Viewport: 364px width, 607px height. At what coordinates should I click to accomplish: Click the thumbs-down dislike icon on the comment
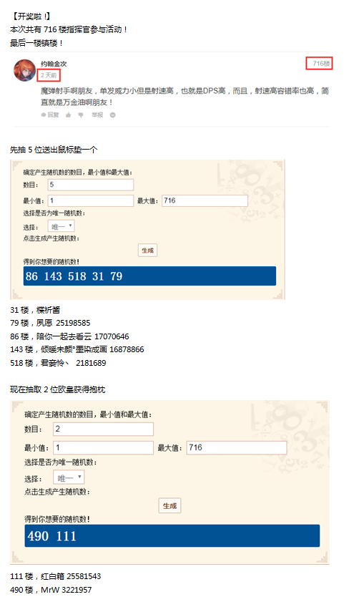coord(81,115)
